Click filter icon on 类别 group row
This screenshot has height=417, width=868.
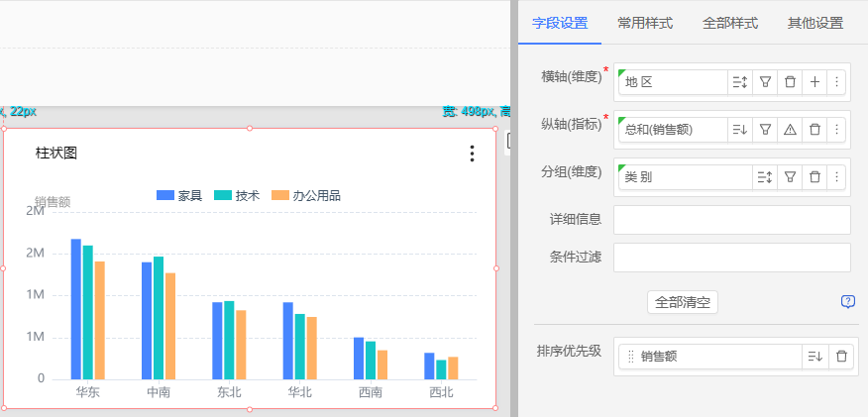point(790,177)
